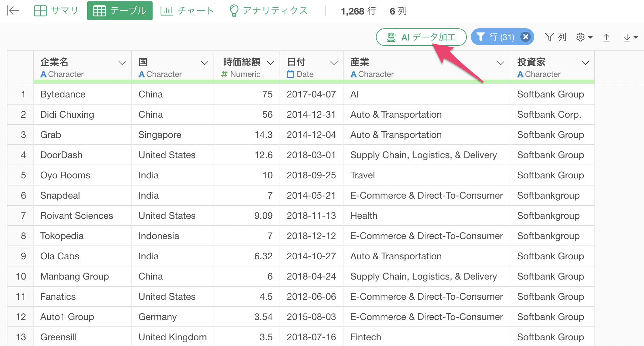
Task: Open the アナリティクス tab
Action: [268, 11]
